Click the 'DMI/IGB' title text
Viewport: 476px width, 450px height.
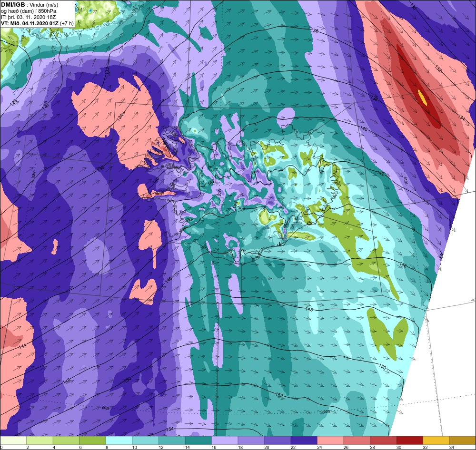tap(13, 5)
